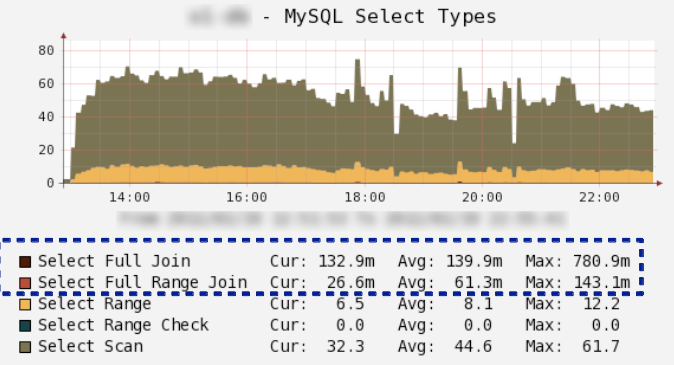Click the Select Range Cur value 6.5
674x365 pixels.
click(x=350, y=304)
